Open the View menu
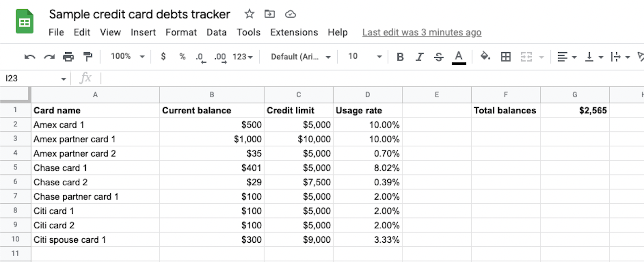Screen dimensions: 644x262 [x=110, y=32]
